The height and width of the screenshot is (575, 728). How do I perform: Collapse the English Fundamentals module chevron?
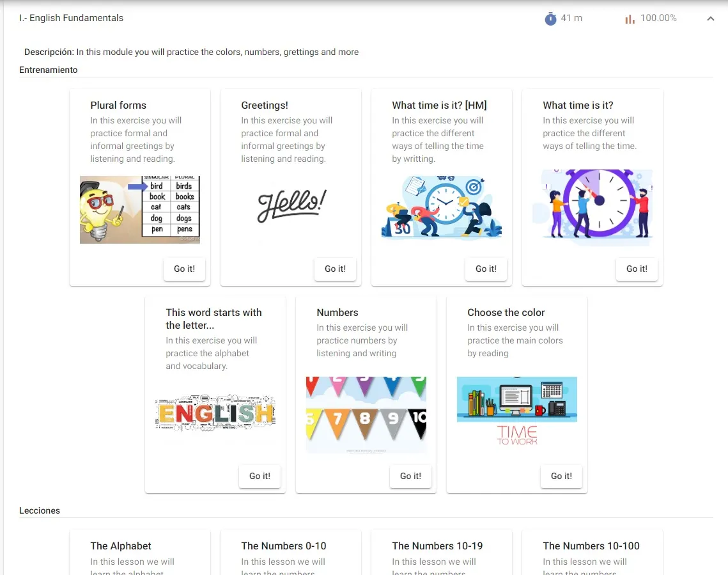click(710, 19)
